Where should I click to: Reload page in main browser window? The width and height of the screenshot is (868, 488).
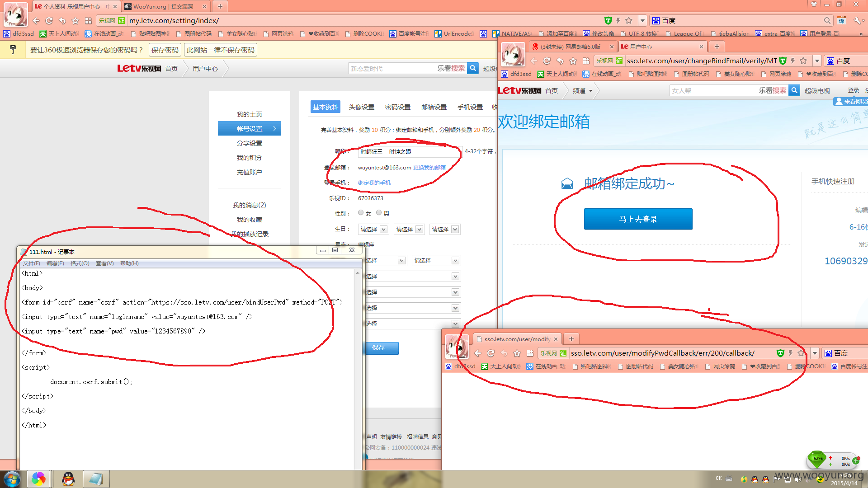tap(49, 21)
